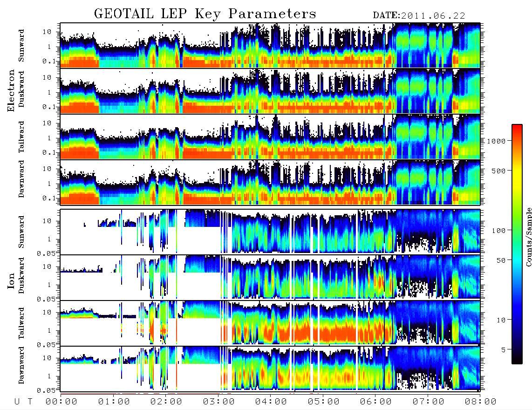Screen dimensions: 532x410
Task: Click the Ion Tailward axis label
Action: point(21,323)
